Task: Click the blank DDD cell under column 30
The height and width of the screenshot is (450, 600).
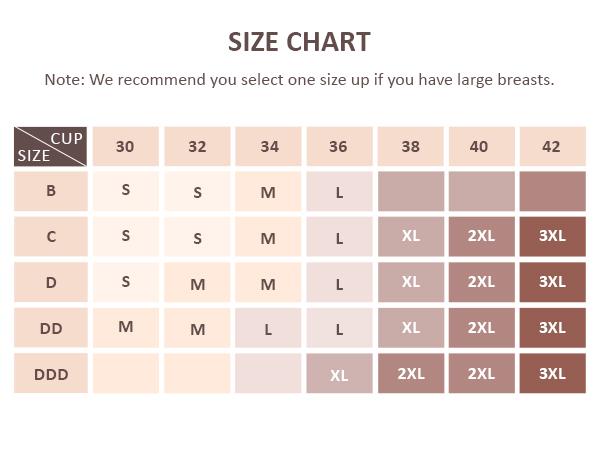Action: [125, 374]
